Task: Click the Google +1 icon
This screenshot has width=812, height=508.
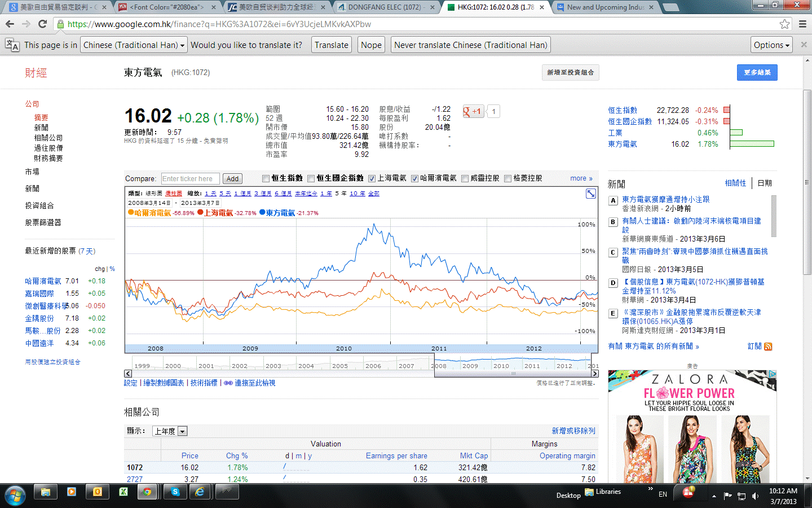Action: pos(473,111)
